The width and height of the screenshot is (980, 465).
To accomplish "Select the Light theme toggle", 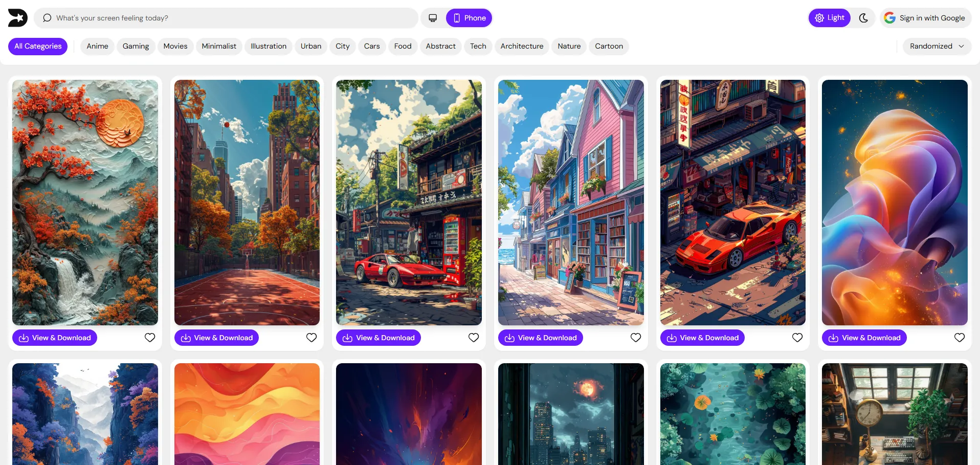I will click(x=829, y=18).
